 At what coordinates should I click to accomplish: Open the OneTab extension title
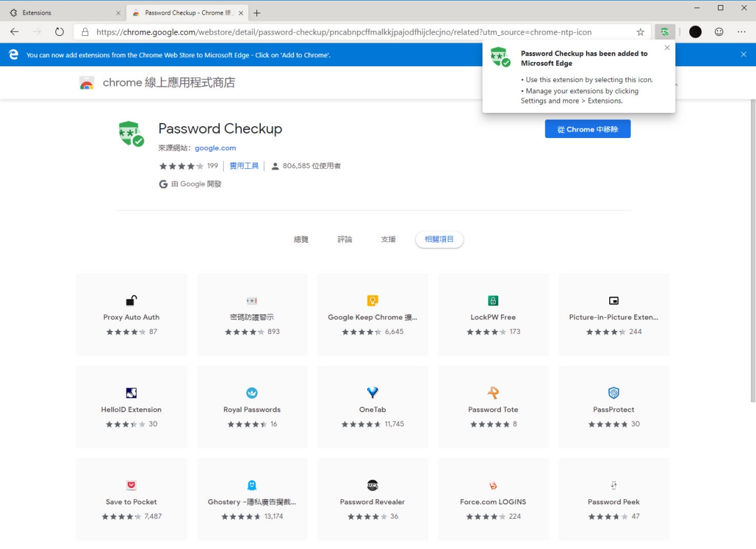(372, 410)
